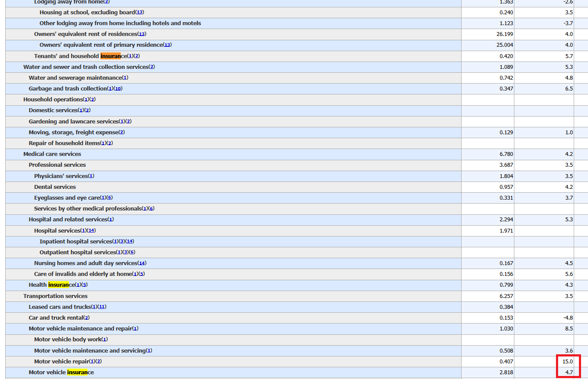Select the 'Medical care services' row label
The width and height of the screenshot is (588, 379).
[52, 154]
